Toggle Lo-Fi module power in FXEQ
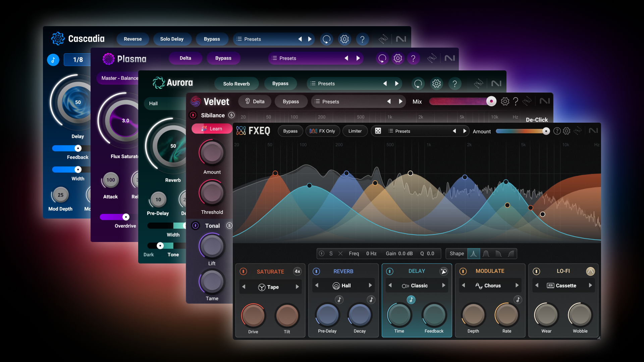644x362 pixels. click(x=536, y=271)
